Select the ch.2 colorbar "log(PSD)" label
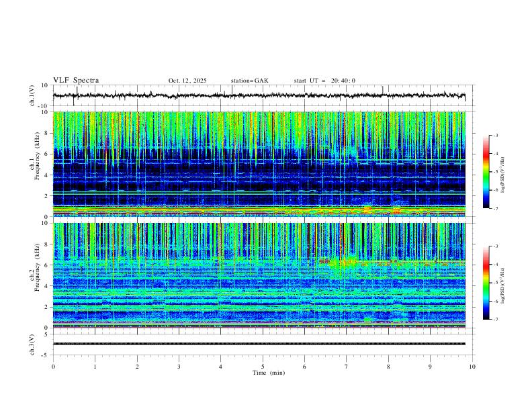Image resolution: width=532 pixels, height=411 pixels. [x=502, y=285]
